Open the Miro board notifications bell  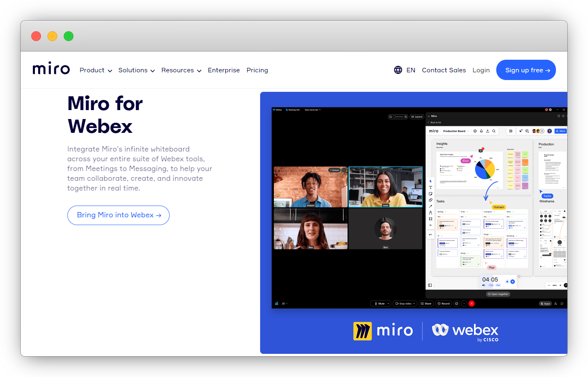481,131
